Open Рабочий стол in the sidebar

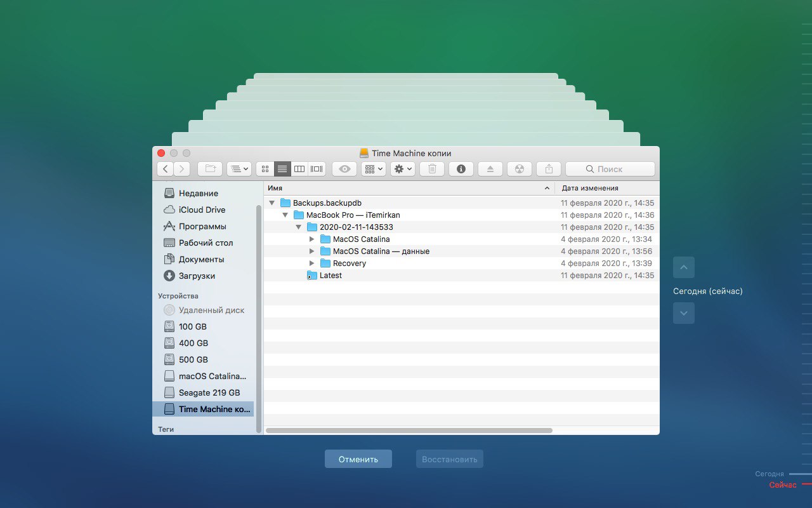tap(204, 243)
